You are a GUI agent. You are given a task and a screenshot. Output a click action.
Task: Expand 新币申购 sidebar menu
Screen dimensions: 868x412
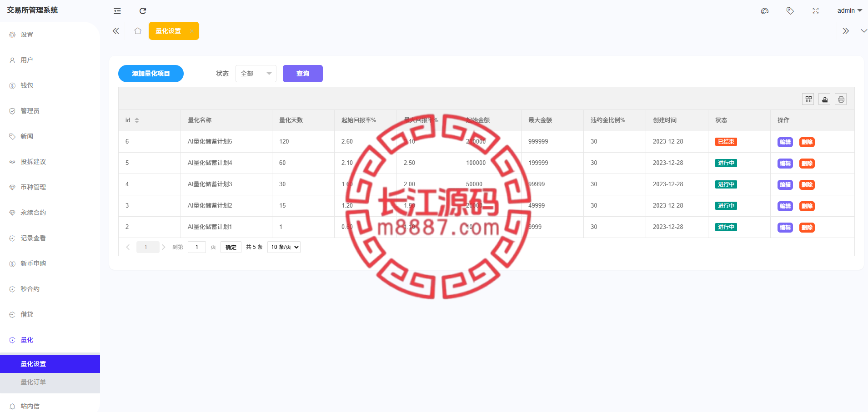pyautogui.click(x=50, y=263)
